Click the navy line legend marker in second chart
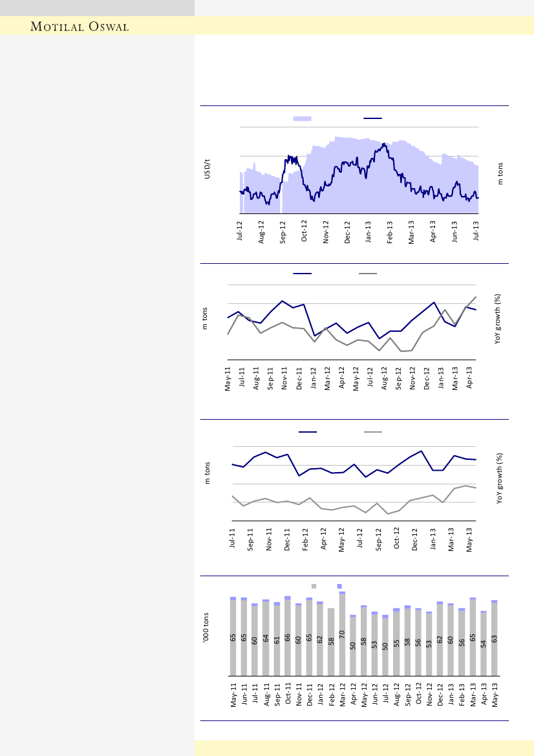 click(x=302, y=274)
